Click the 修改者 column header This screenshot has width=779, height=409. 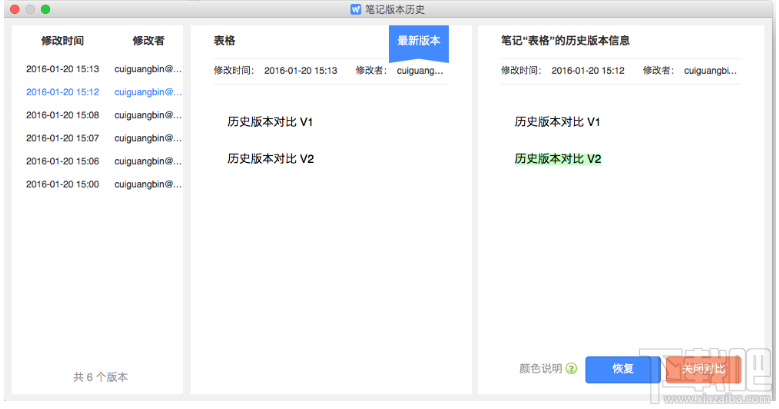tap(148, 41)
